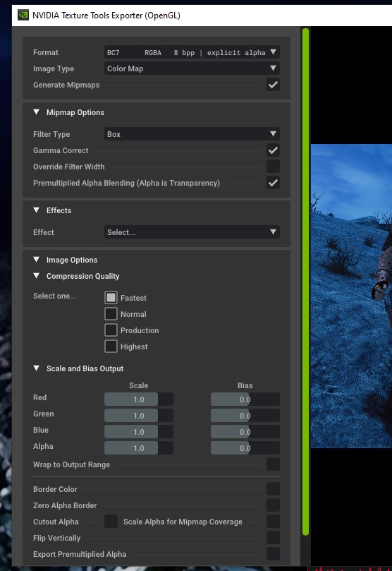Click the Alpha bias slider
The image size is (392, 571).
[245, 448]
